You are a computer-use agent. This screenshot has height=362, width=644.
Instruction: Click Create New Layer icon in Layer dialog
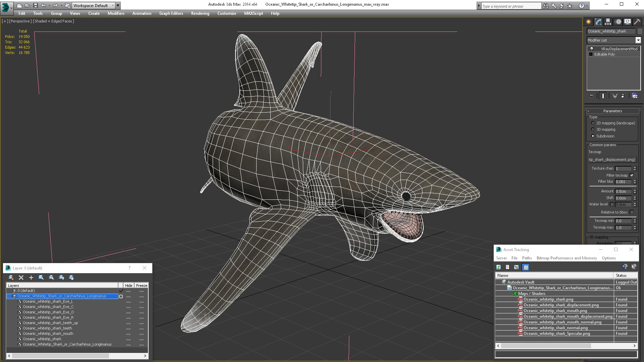pyautogui.click(x=11, y=278)
